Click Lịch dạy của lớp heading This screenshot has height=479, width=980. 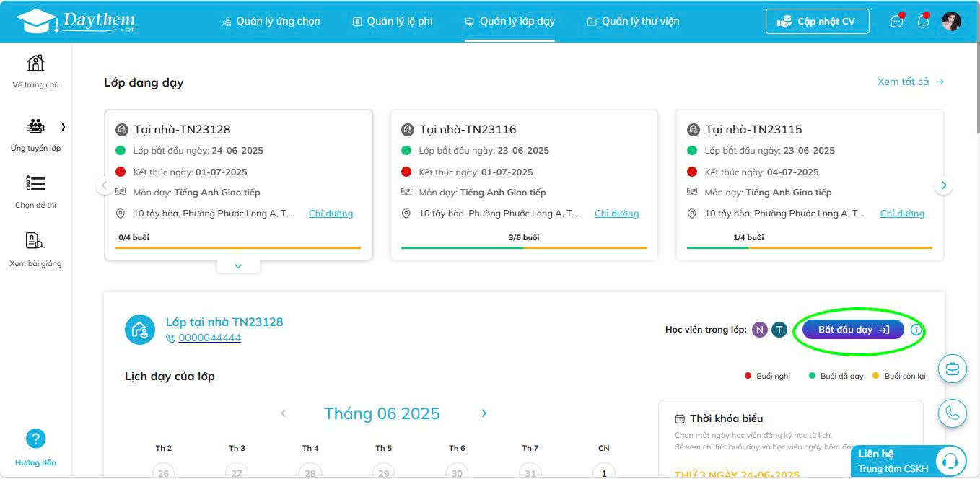click(x=170, y=376)
